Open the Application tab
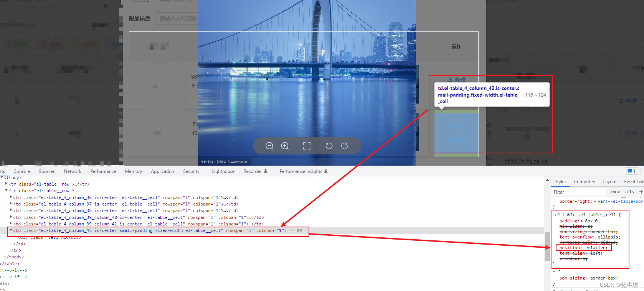 (162, 171)
